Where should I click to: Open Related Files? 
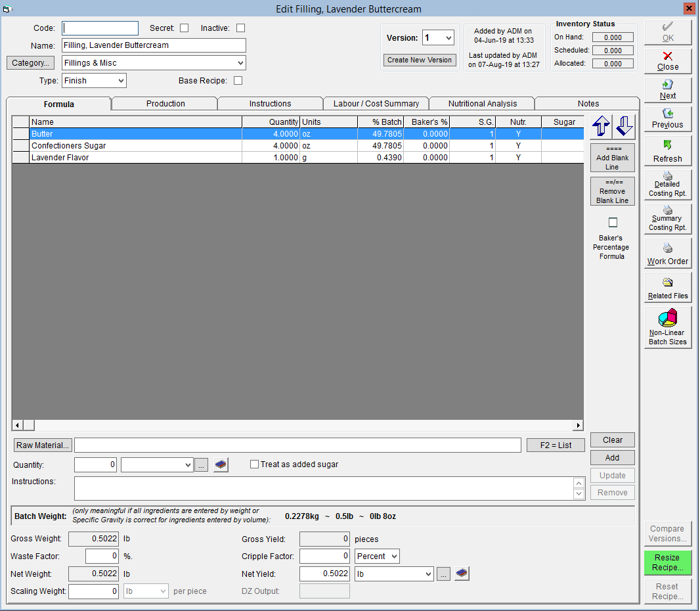click(668, 288)
